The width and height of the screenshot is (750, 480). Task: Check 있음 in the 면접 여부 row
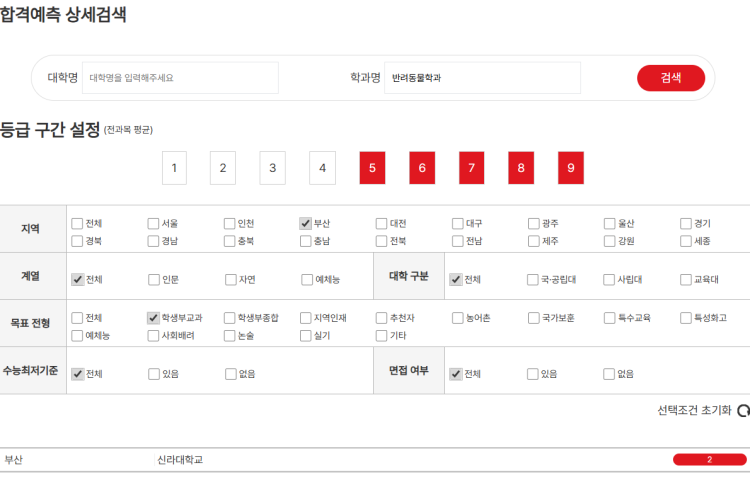(x=533, y=374)
